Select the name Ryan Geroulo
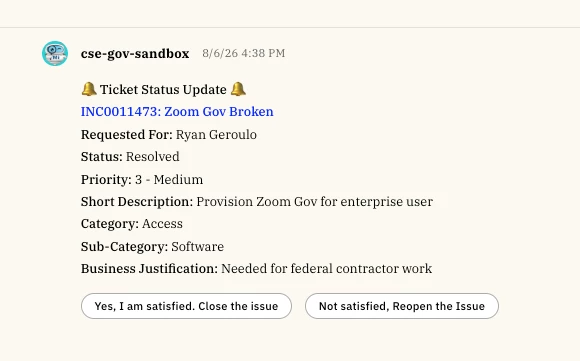 coord(216,135)
